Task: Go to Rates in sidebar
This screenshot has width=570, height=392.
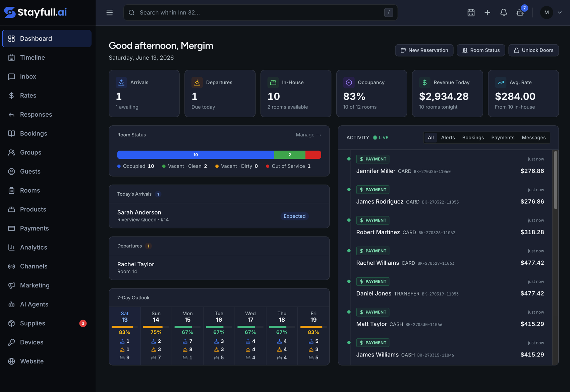Action: coord(47,95)
